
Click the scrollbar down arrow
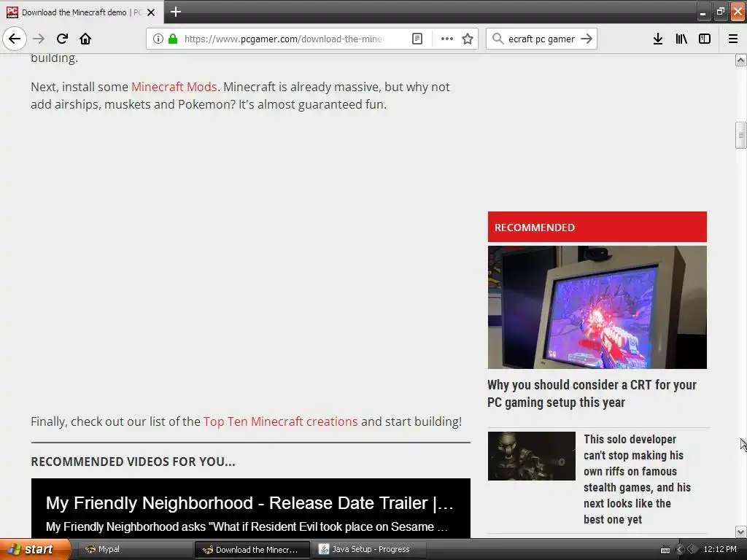[x=740, y=532]
